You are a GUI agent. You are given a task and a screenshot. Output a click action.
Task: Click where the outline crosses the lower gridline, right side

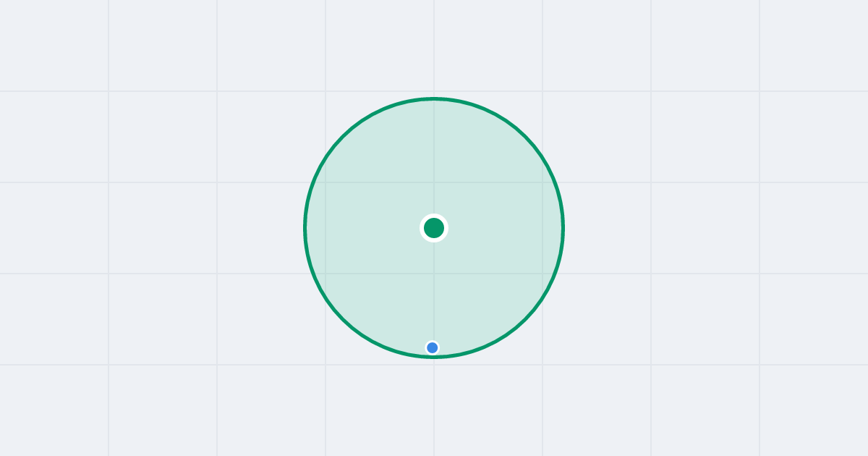[x=556, y=274]
